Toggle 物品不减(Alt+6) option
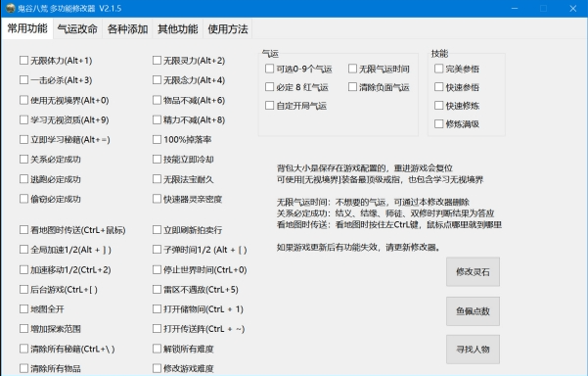 pyautogui.click(x=158, y=100)
